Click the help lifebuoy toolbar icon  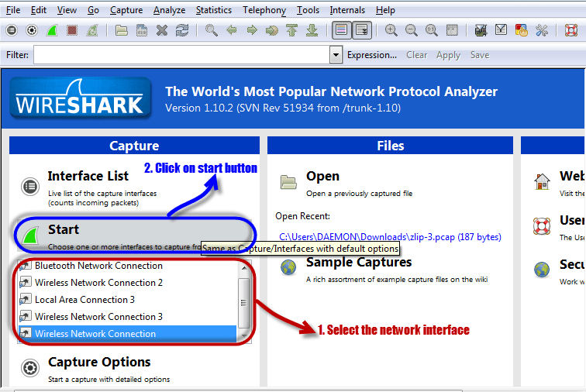[x=570, y=30]
